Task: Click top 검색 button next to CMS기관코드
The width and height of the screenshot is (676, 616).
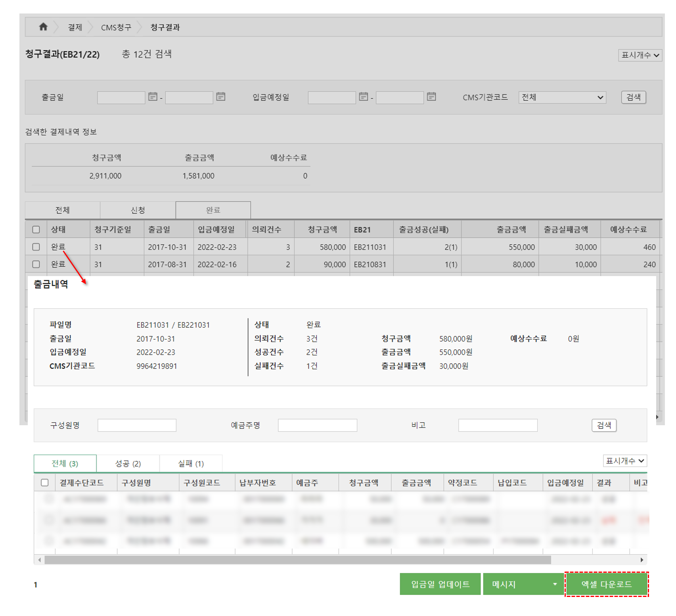Action: tap(633, 97)
